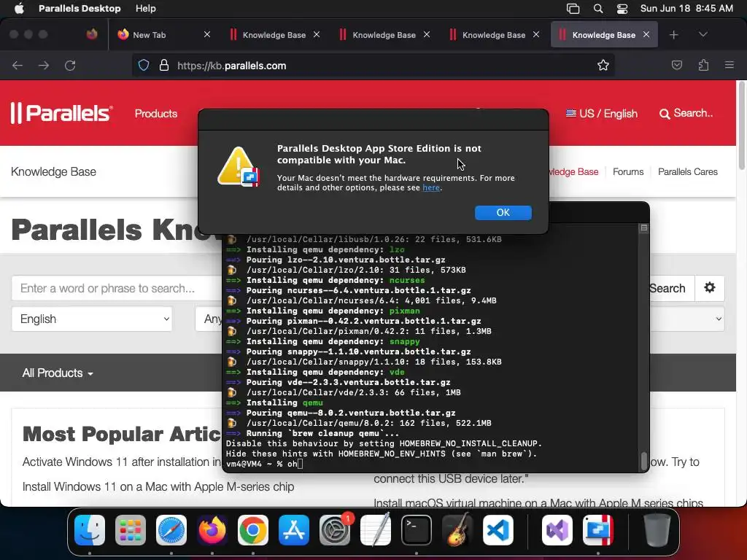Open Visual Studio from the Dock
747x560 pixels.
coord(557,530)
